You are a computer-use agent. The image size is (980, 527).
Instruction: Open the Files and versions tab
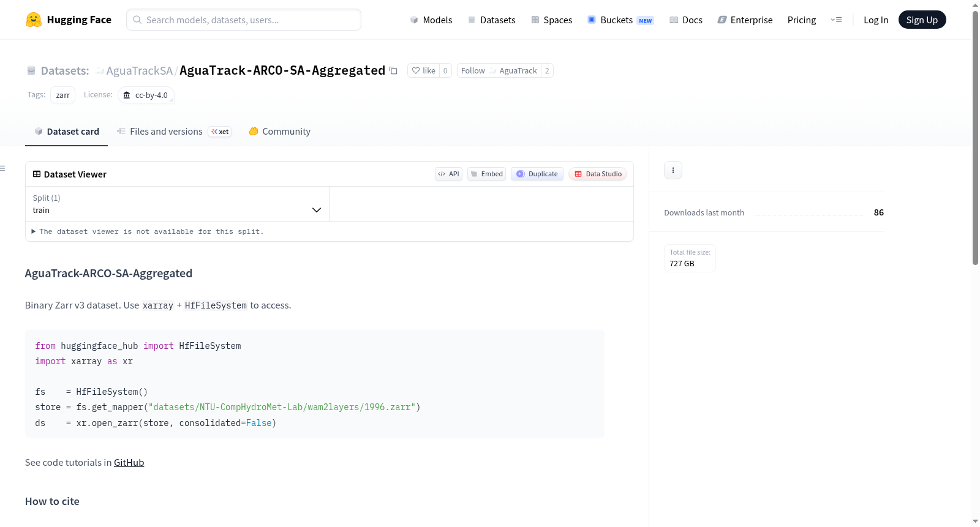(x=174, y=132)
